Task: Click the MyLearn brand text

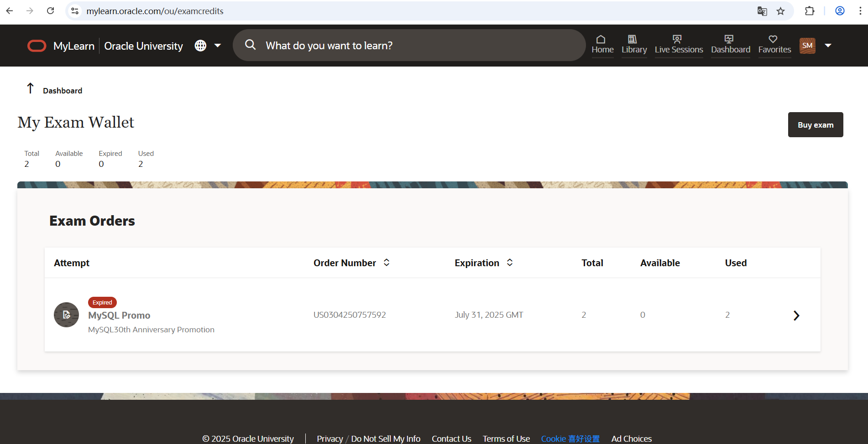Action: [74, 46]
